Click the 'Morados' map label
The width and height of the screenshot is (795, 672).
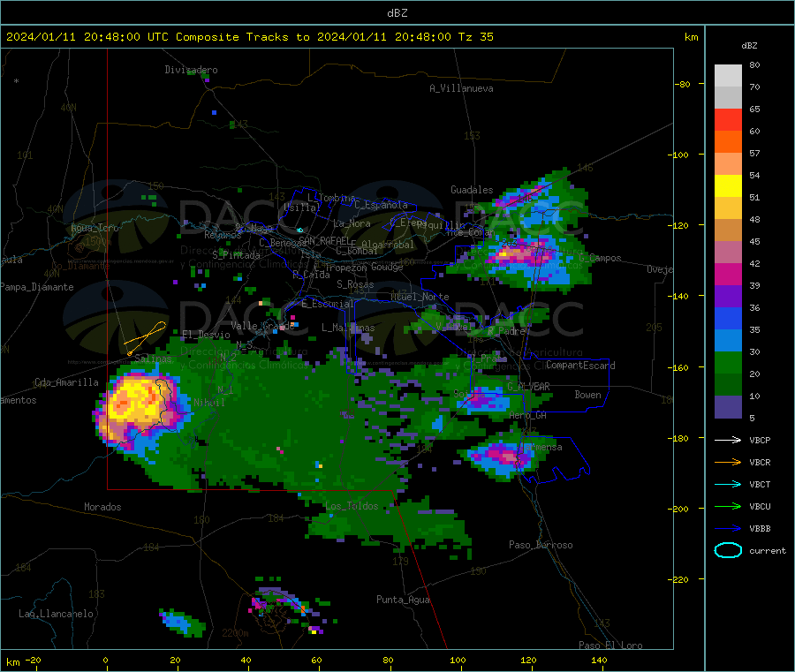102,507
